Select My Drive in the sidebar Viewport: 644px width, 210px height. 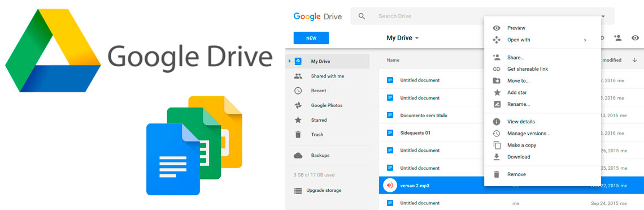coord(327,61)
